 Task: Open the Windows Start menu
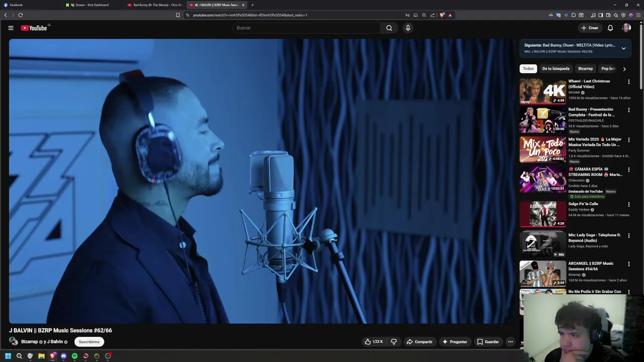coord(8,356)
